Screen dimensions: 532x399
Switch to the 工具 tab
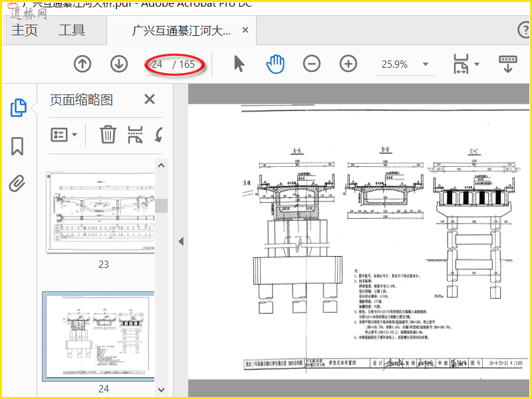point(72,30)
